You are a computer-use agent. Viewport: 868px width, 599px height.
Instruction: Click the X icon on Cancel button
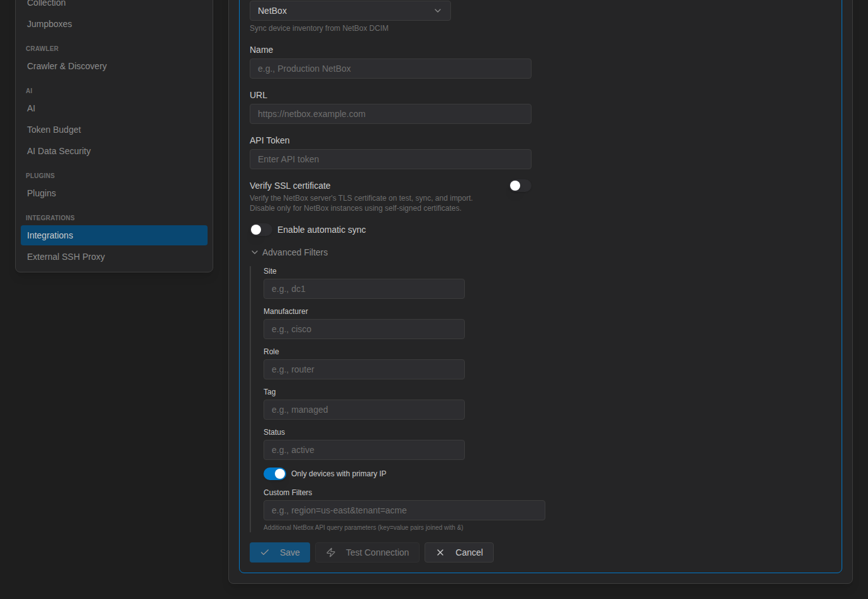(x=440, y=552)
